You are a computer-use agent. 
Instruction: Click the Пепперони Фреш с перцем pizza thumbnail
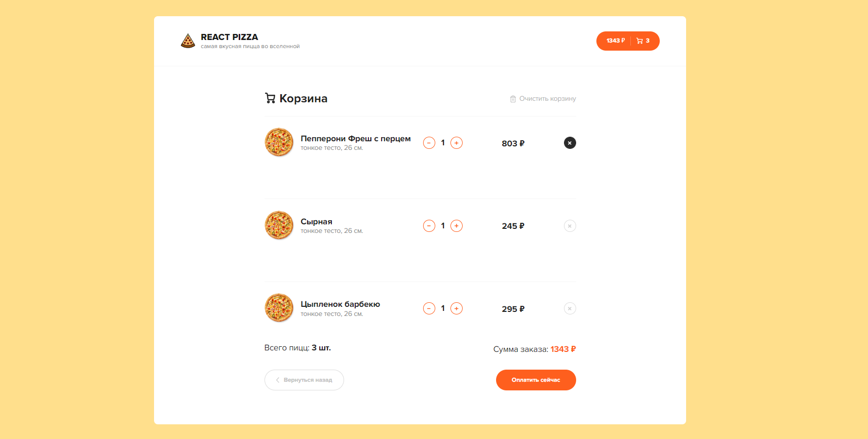(279, 142)
